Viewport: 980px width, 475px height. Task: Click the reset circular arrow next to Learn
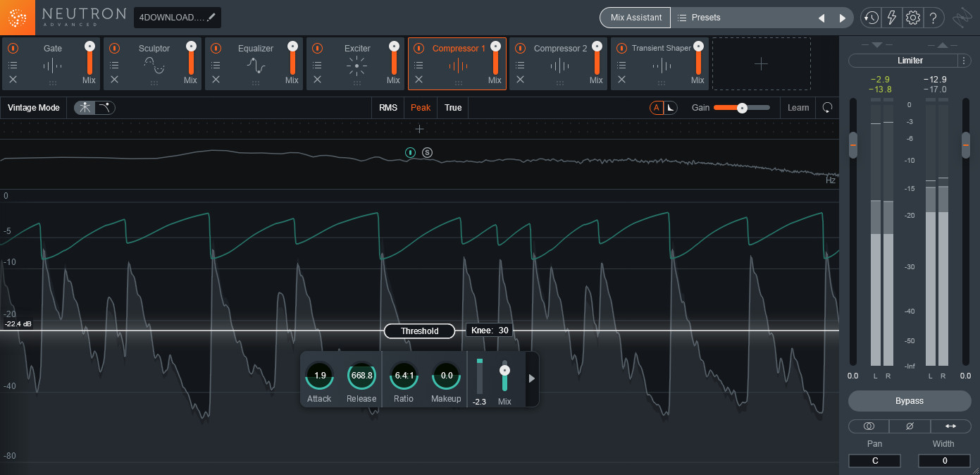click(x=827, y=108)
